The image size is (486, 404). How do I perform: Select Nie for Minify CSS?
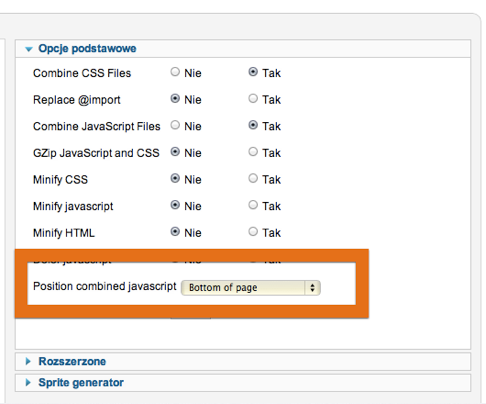point(175,178)
